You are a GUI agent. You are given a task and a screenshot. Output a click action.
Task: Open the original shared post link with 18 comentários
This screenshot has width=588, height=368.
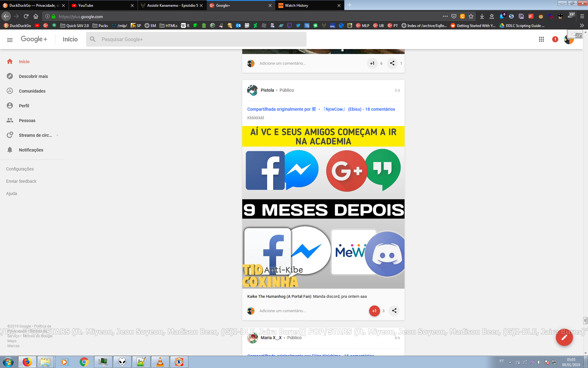tap(321, 109)
